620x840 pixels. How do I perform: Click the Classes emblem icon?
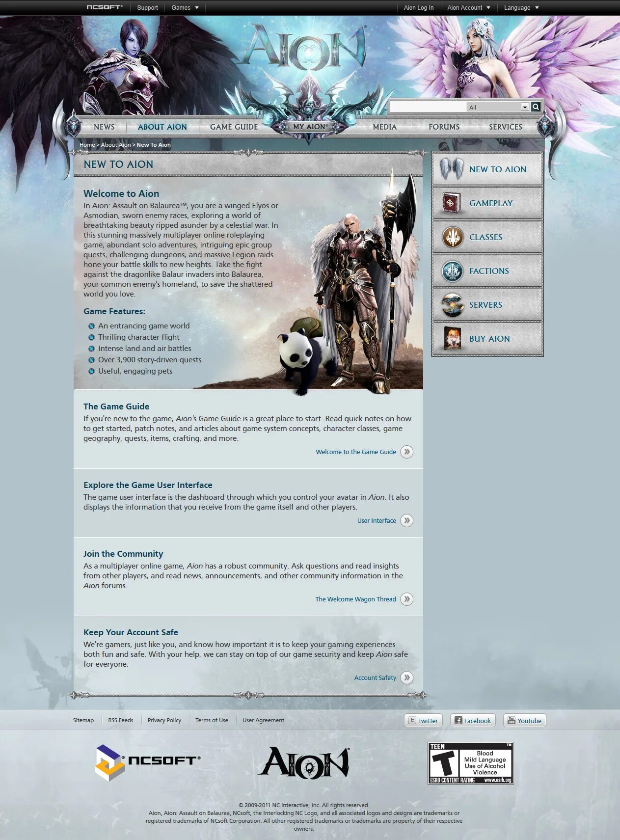[452, 237]
